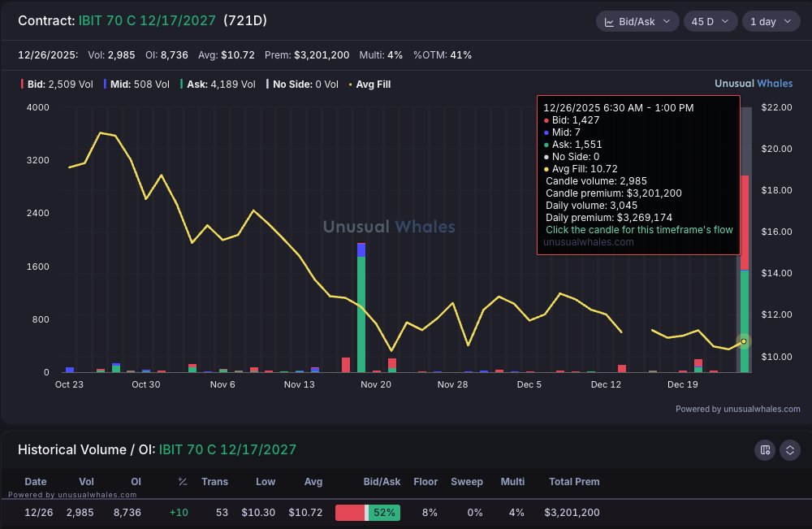Open the Powered by unusualwhales.com link below the chart

click(x=737, y=410)
